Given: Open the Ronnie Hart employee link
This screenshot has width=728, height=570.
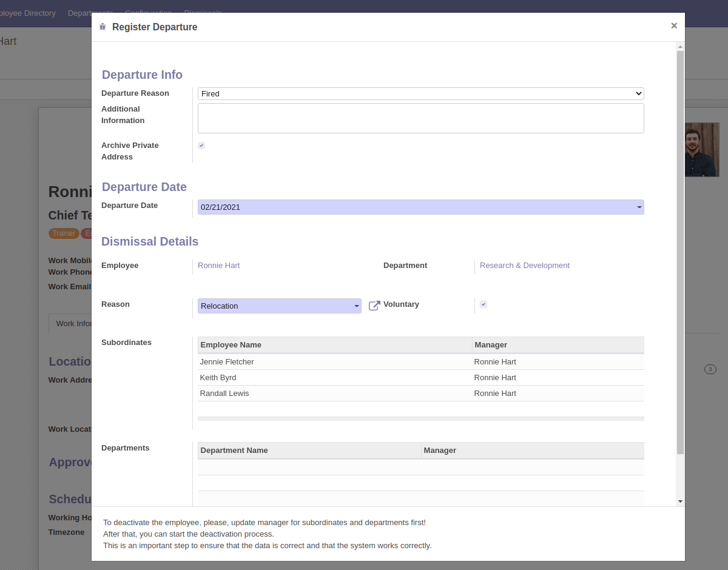Looking at the screenshot, I should click(x=218, y=266).
